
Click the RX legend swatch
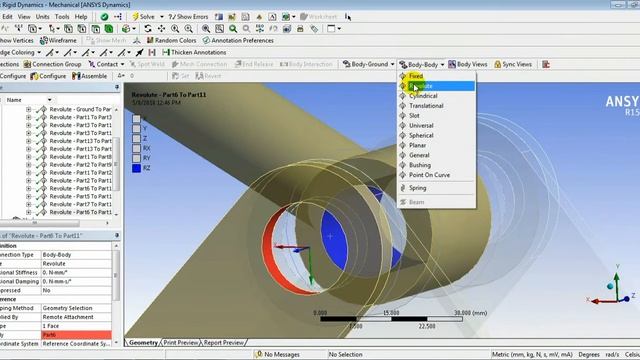[x=136, y=148]
